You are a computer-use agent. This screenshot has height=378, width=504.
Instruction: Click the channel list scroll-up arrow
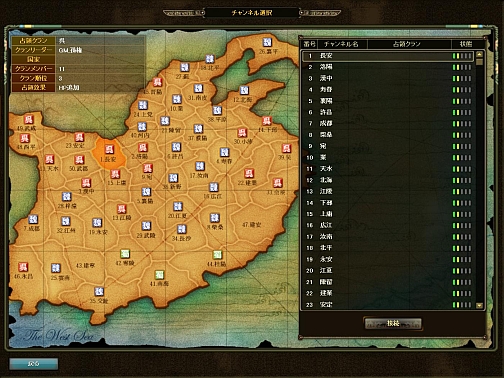point(479,54)
